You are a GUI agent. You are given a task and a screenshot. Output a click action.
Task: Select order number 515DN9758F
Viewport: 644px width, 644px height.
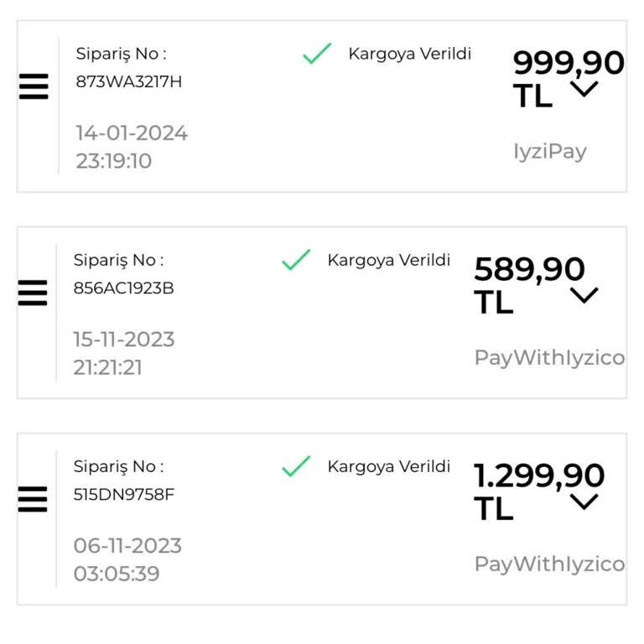123,495
